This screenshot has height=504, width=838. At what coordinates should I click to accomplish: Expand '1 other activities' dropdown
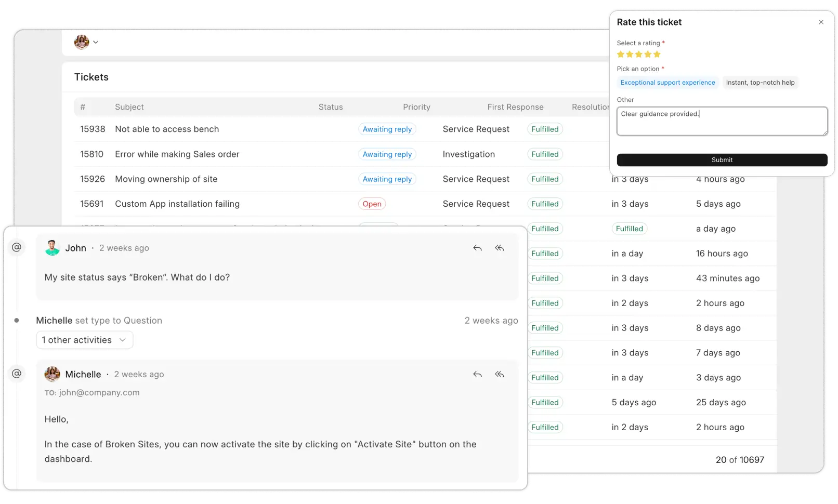tap(84, 340)
